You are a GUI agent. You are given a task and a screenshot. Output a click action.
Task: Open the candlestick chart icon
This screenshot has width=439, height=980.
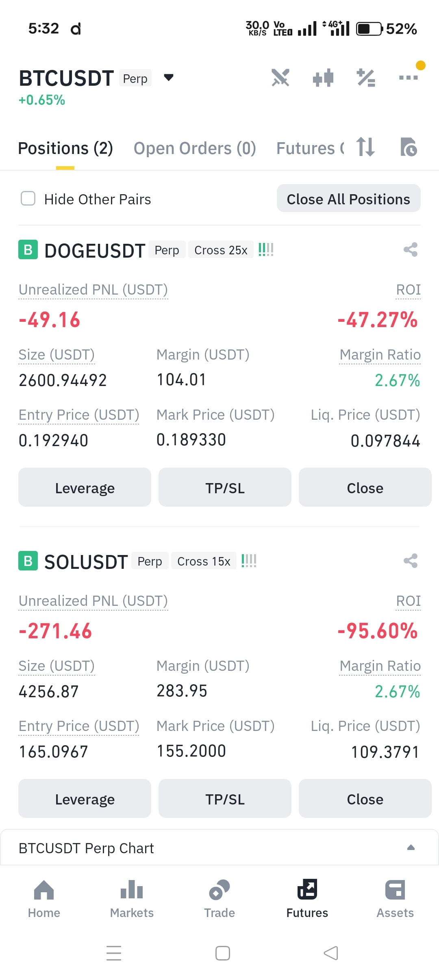(323, 78)
